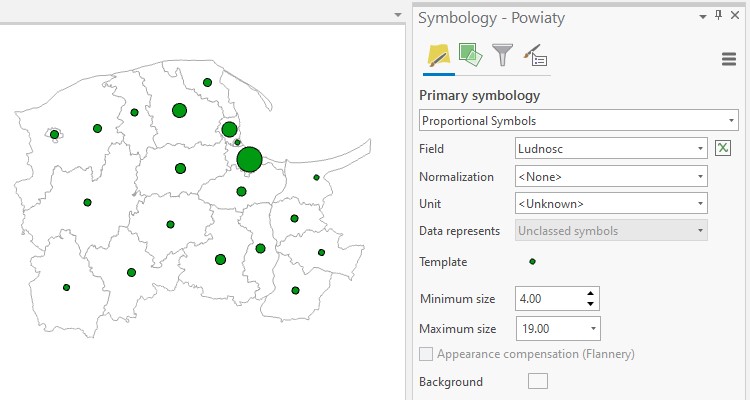Click the largest green circle on map
Viewport: 750px width, 400px height.
click(250, 159)
